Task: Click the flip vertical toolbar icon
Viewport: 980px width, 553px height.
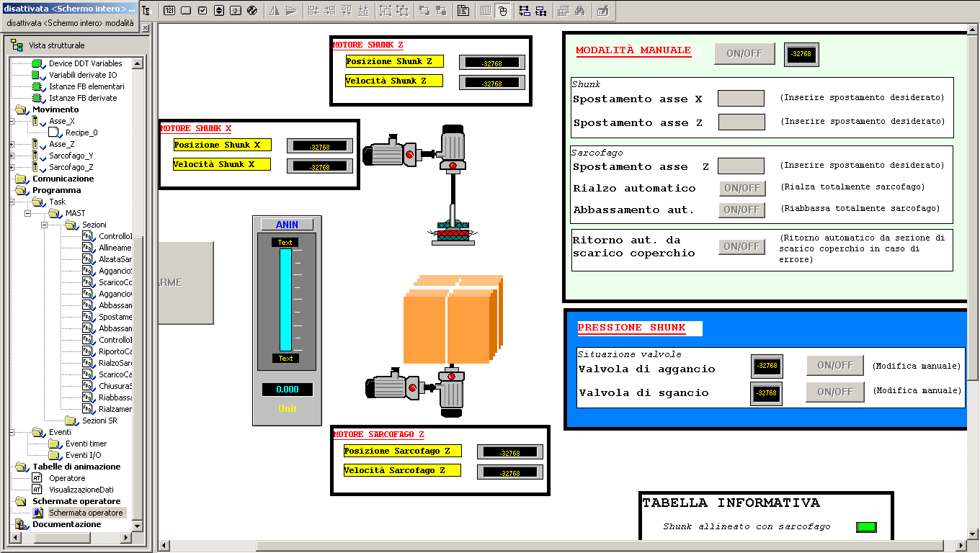Action: (x=291, y=11)
